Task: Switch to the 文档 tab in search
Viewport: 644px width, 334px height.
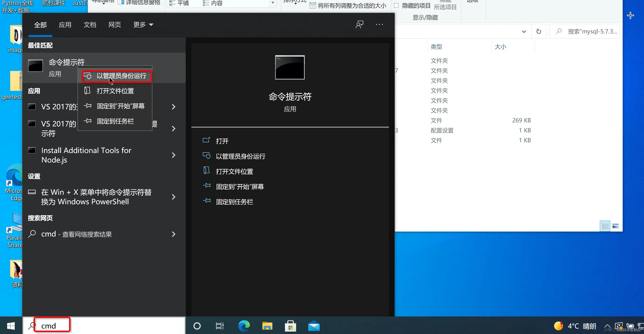Action: pos(90,24)
